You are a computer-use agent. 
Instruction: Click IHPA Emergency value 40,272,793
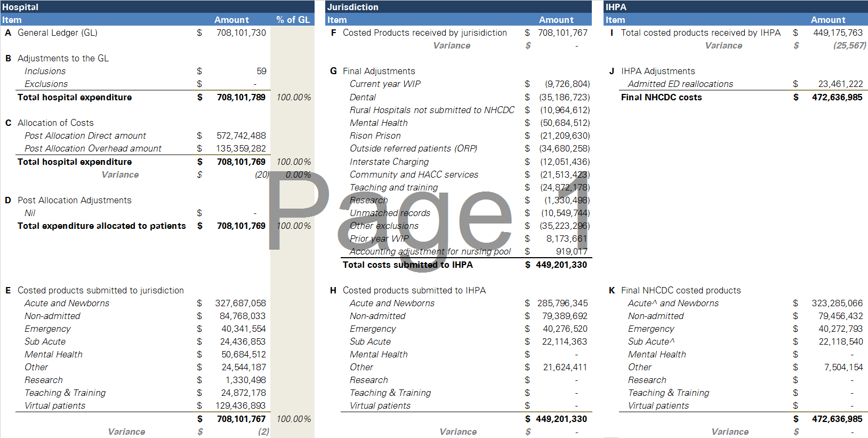point(840,329)
